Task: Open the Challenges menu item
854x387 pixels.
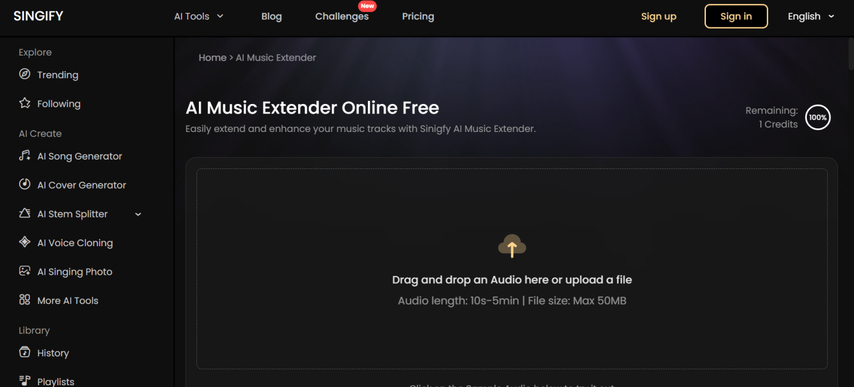Action: [x=341, y=16]
